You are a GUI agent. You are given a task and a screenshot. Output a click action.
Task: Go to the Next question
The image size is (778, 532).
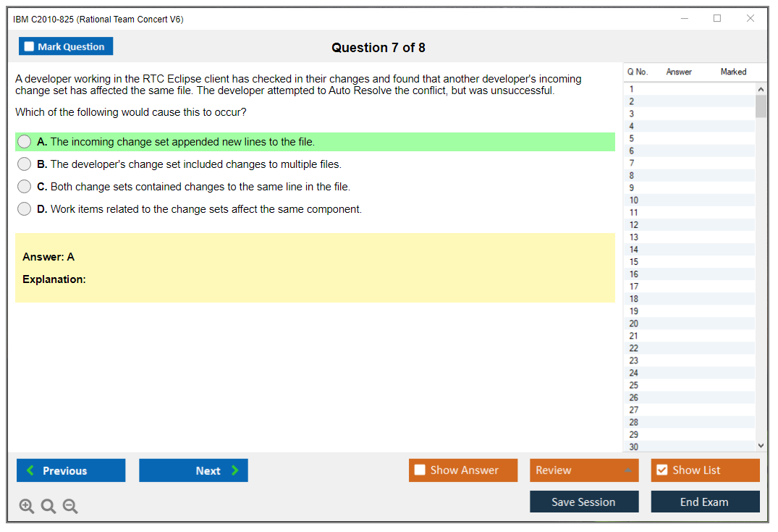tap(193, 470)
